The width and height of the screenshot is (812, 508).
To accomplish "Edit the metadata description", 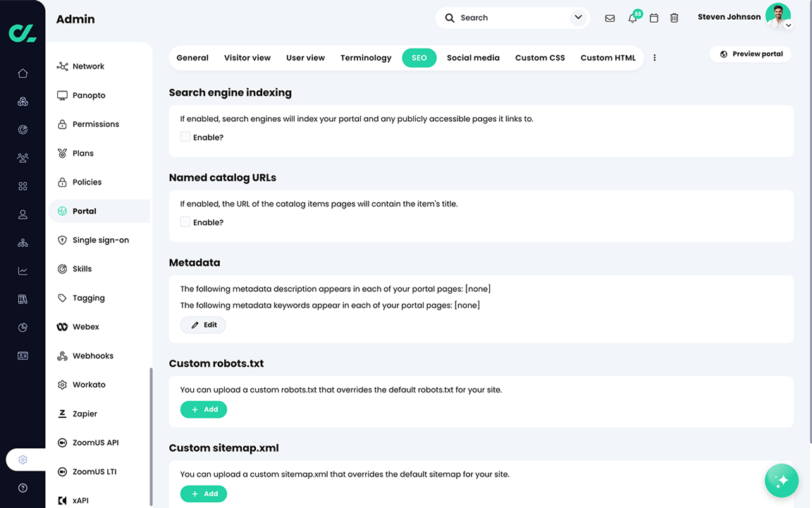I will [203, 325].
